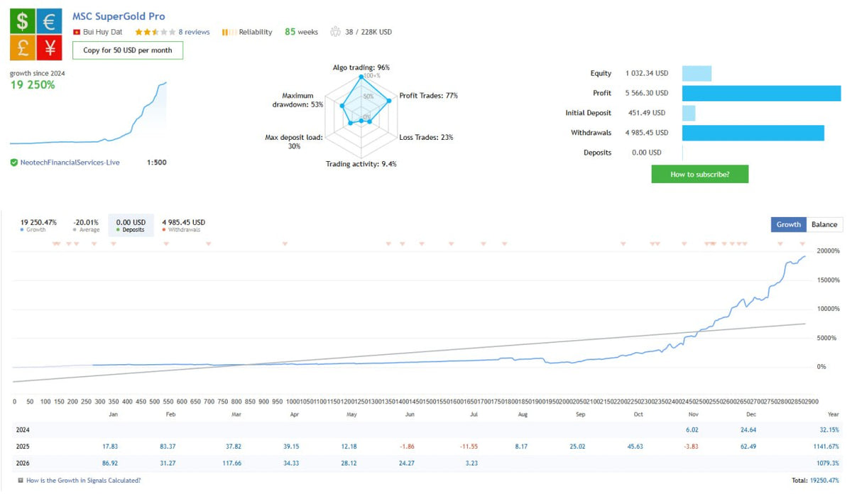
Task: Click the first withdrawal triangle marker above chart
Action: coord(56,244)
